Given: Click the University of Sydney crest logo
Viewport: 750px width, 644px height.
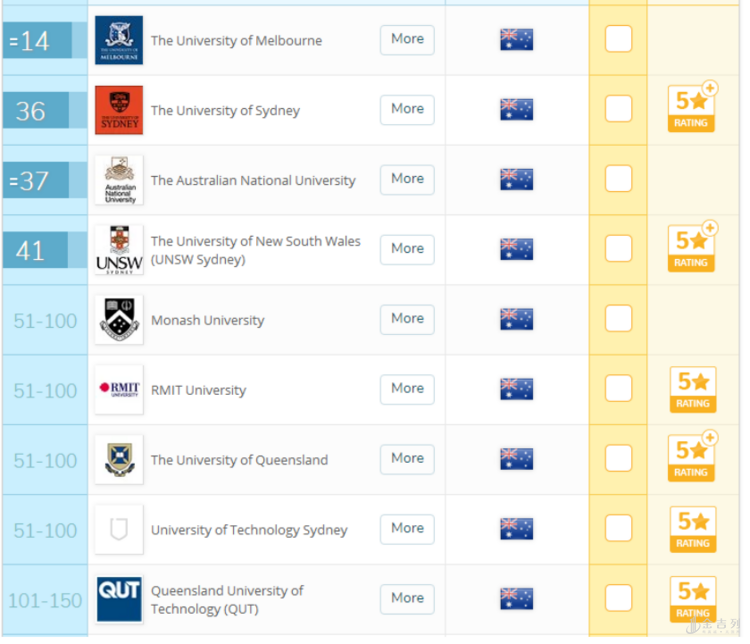Looking at the screenshot, I should pyautogui.click(x=119, y=110).
